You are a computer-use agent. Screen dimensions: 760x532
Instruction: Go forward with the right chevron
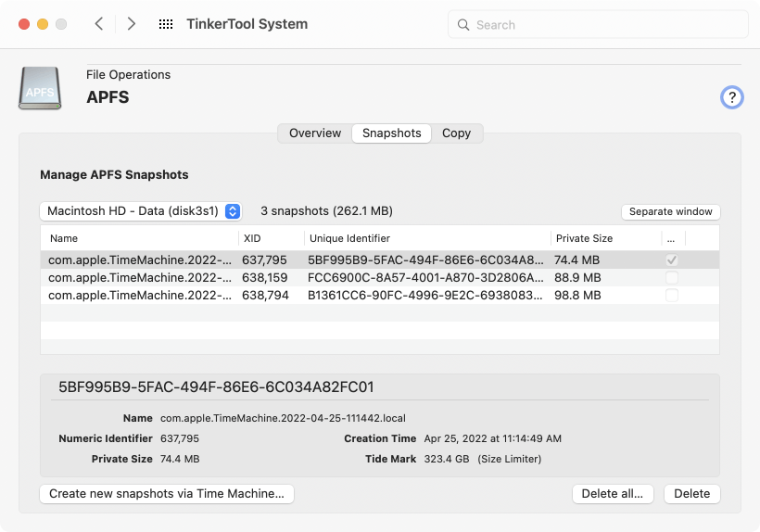point(131,24)
